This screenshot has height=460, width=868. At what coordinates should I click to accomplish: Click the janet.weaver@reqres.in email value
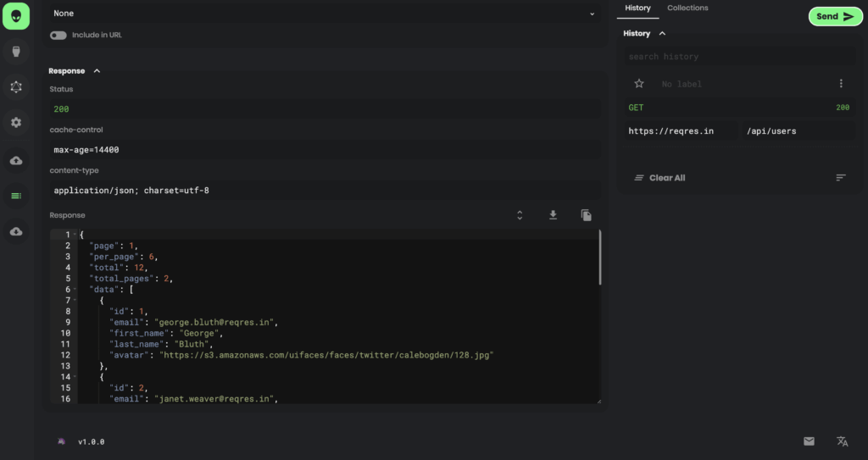pos(216,398)
